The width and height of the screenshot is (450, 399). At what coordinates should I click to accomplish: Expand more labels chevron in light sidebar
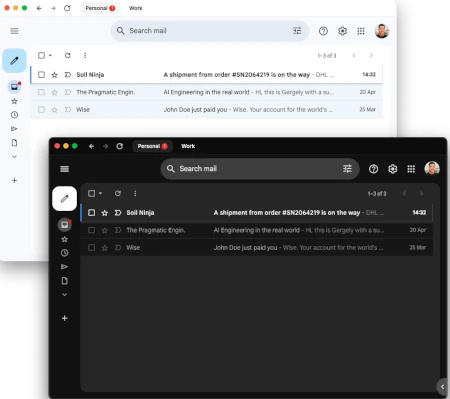coord(14,157)
